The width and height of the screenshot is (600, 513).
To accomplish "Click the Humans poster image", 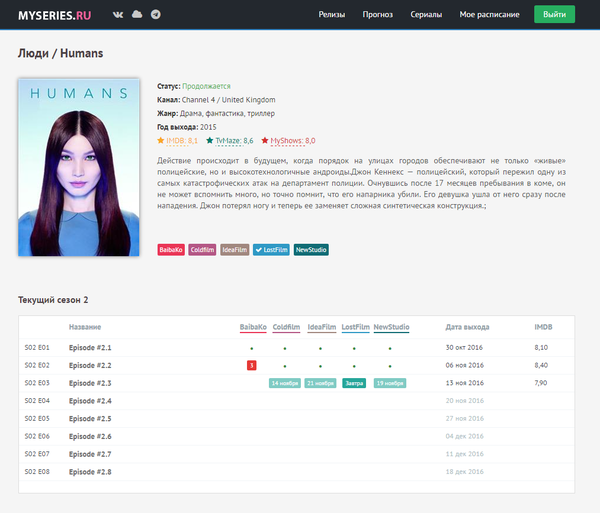I will pyautogui.click(x=79, y=167).
